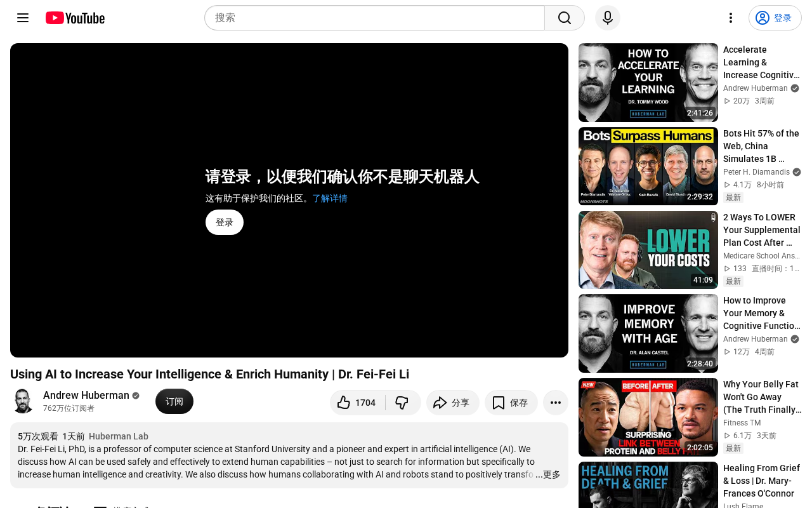The image size is (812, 508).
Task: Open title How to Improve Your Memory
Action: 762,313
